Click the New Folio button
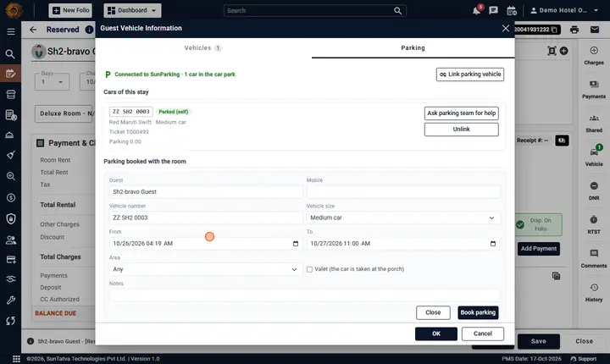 coord(70,10)
